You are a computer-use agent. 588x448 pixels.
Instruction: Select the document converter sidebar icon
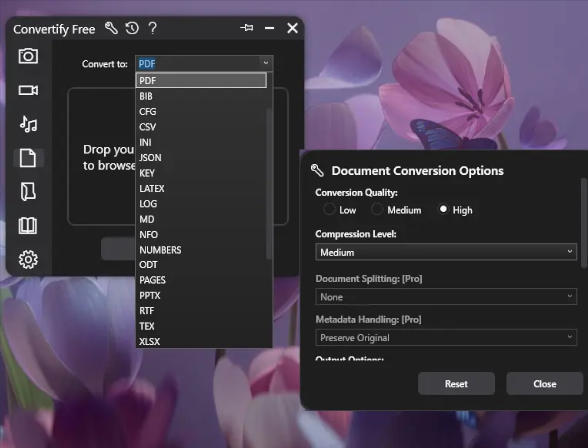pos(28,158)
